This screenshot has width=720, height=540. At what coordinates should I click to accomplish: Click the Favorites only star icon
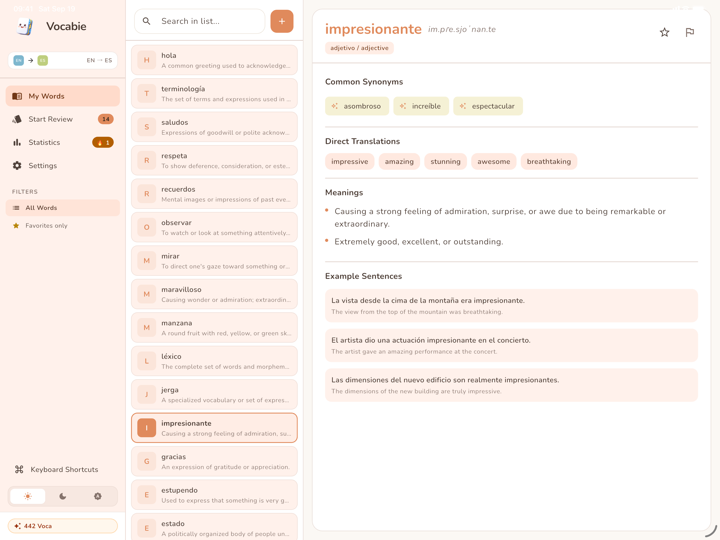[16, 225]
